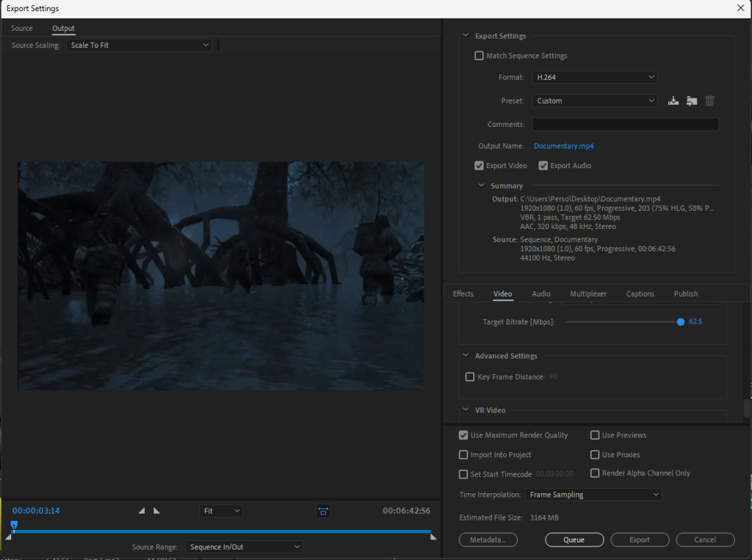Check Import Into Project
This screenshot has height=560, width=752.
pyautogui.click(x=463, y=454)
